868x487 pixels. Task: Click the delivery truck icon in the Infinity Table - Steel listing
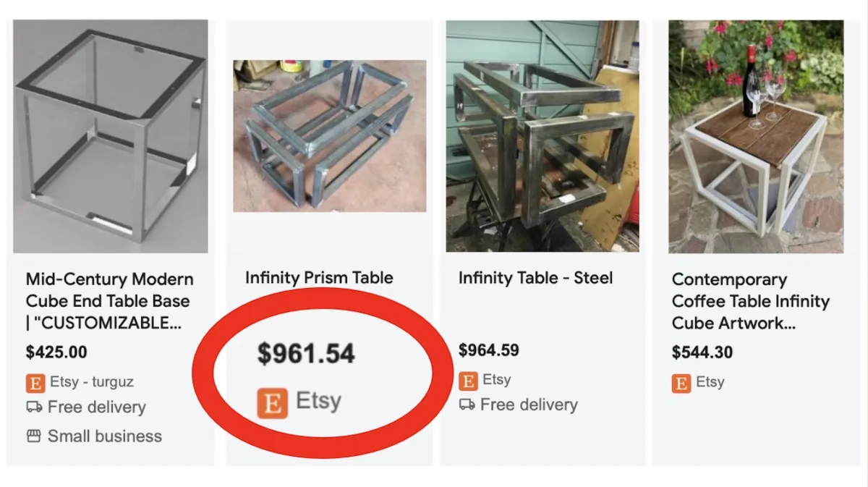coord(467,405)
